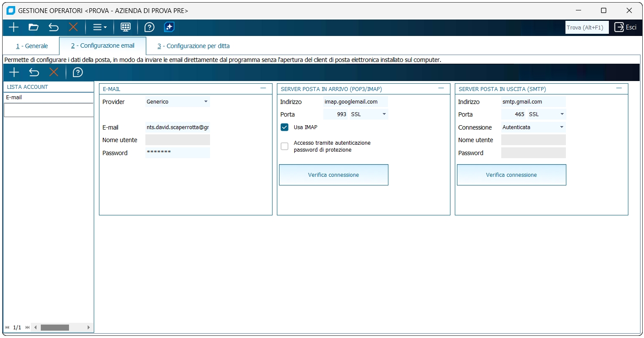Click the SMTP Porta field with 465
Image resolution: width=644 pixels, height=338 pixels.
coord(514,114)
